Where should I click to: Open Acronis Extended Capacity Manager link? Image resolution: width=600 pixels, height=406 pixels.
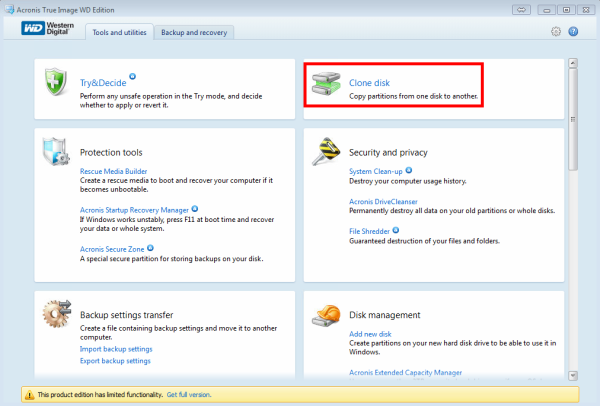point(405,372)
